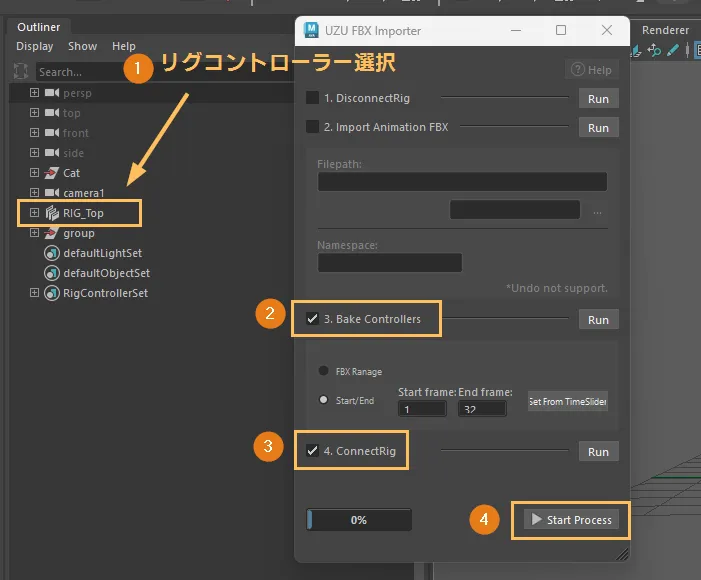Select the RigControllerSet row

tap(106, 293)
